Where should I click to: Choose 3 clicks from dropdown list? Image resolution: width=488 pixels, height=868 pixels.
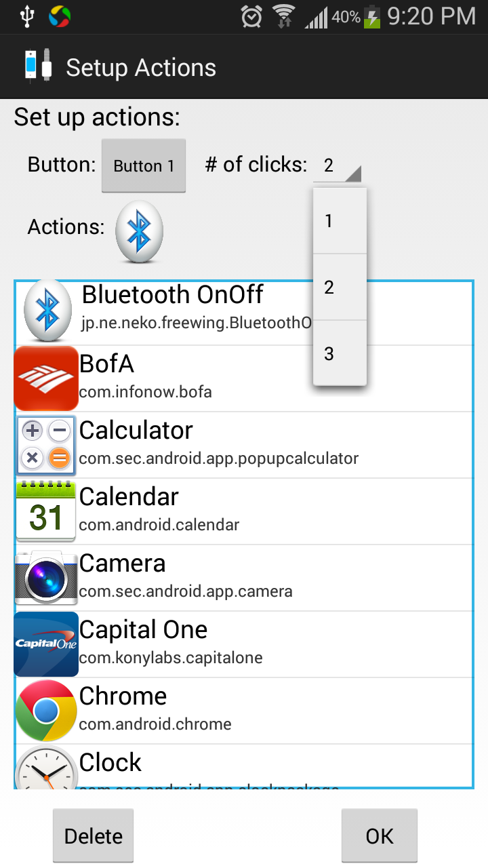(340, 353)
